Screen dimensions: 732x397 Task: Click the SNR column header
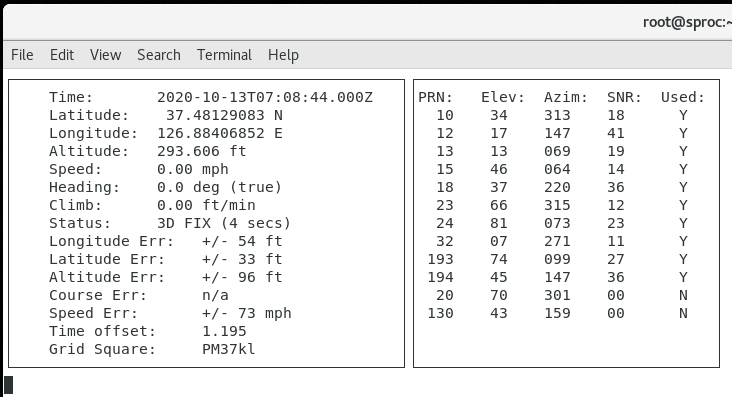point(624,97)
